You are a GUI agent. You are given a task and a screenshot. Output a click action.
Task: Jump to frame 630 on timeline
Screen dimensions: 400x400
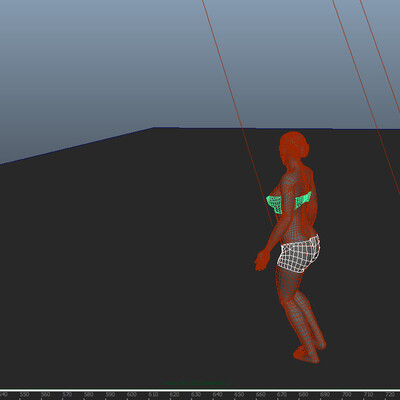pos(196,395)
